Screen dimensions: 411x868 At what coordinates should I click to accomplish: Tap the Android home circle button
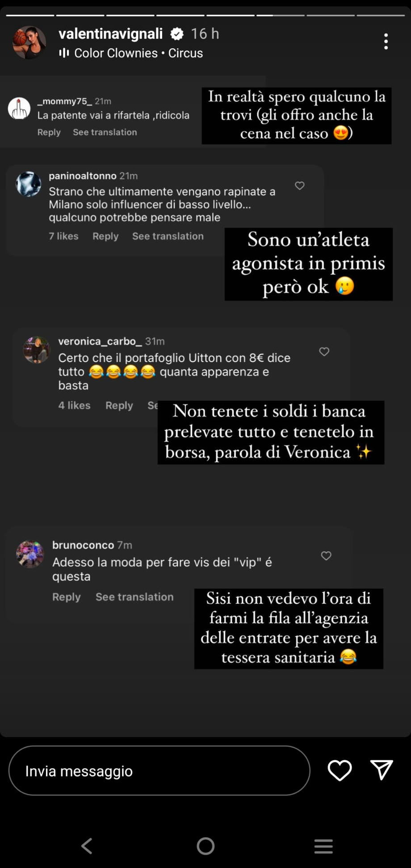tap(205, 846)
